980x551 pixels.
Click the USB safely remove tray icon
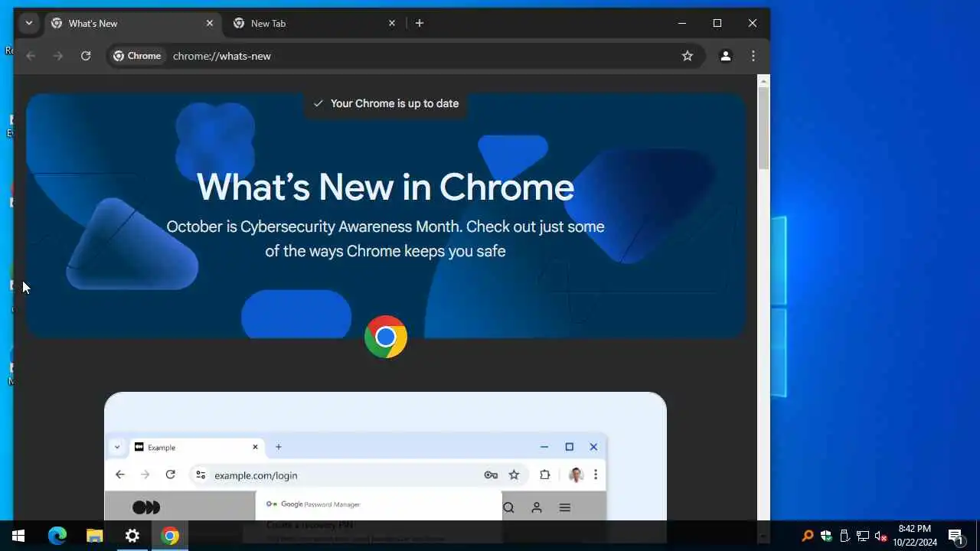pos(844,536)
